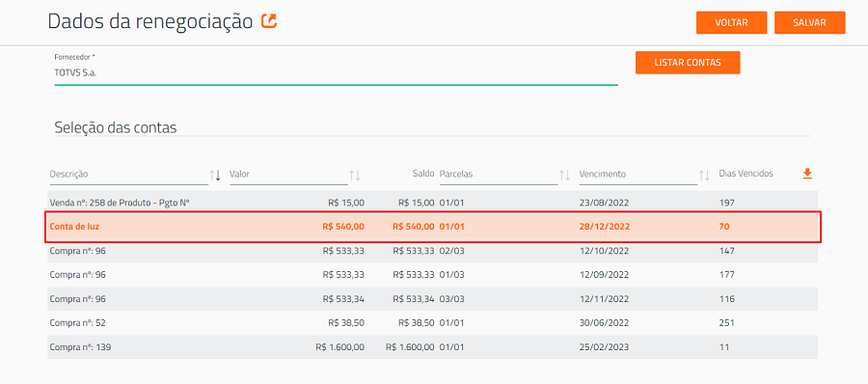Sort table by Vencimento arrows
The width and height of the screenshot is (868, 384).
coord(704,175)
